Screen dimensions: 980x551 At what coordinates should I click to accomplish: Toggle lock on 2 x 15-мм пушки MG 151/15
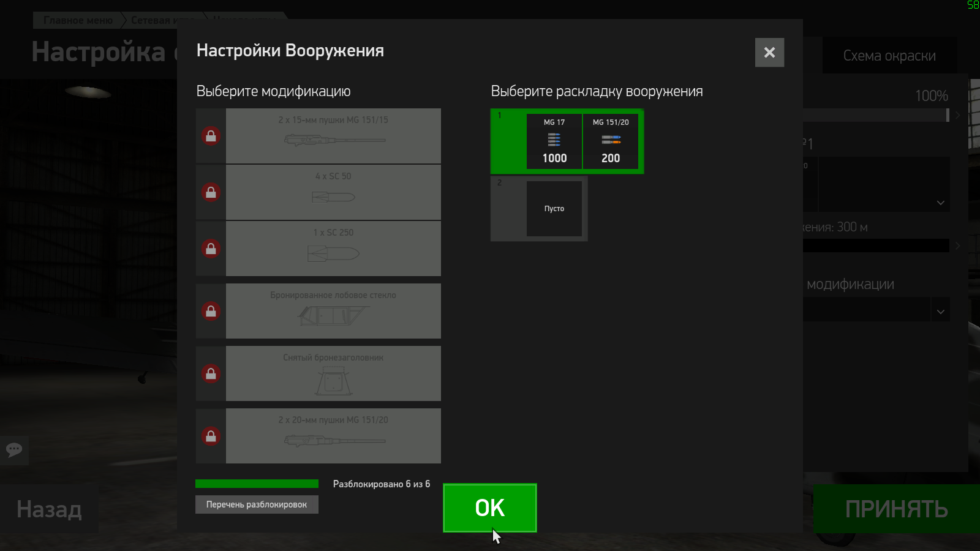tap(211, 136)
